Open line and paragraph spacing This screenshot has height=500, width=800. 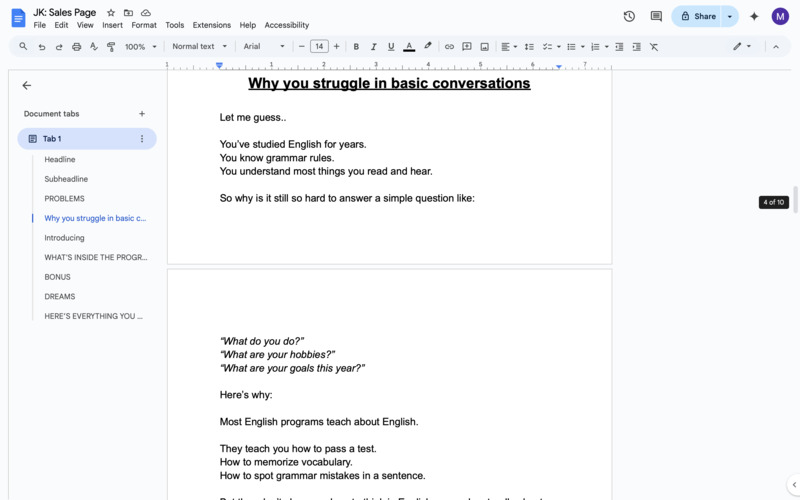(x=529, y=47)
